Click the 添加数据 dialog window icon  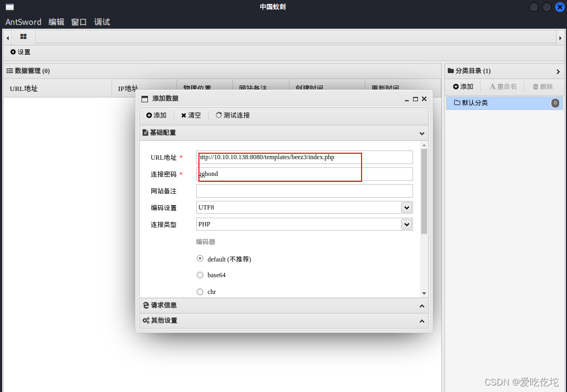click(x=145, y=99)
